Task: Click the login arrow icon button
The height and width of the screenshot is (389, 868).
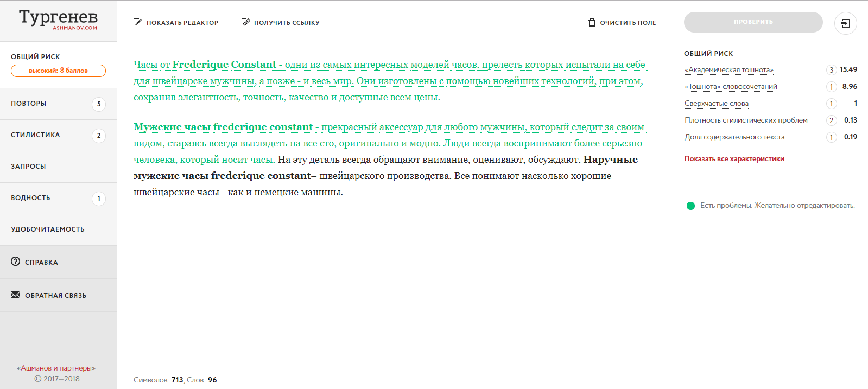Action: [845, 23]
